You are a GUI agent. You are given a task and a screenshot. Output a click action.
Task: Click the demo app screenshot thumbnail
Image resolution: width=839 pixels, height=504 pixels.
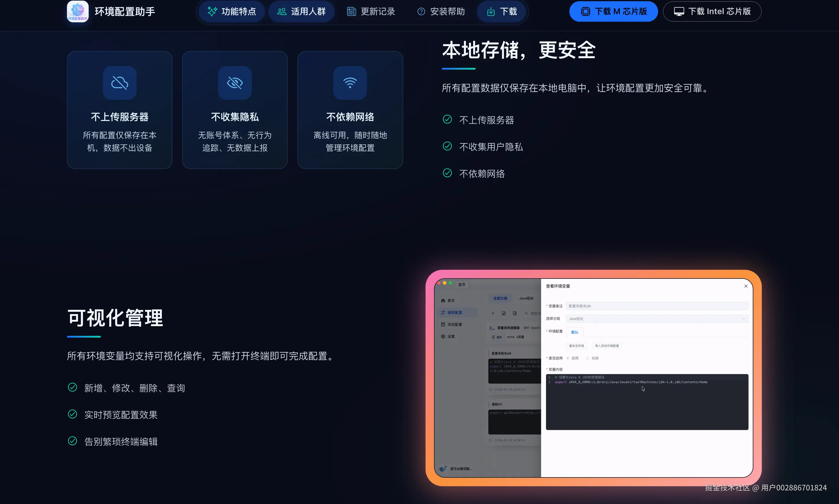(594, 378)
